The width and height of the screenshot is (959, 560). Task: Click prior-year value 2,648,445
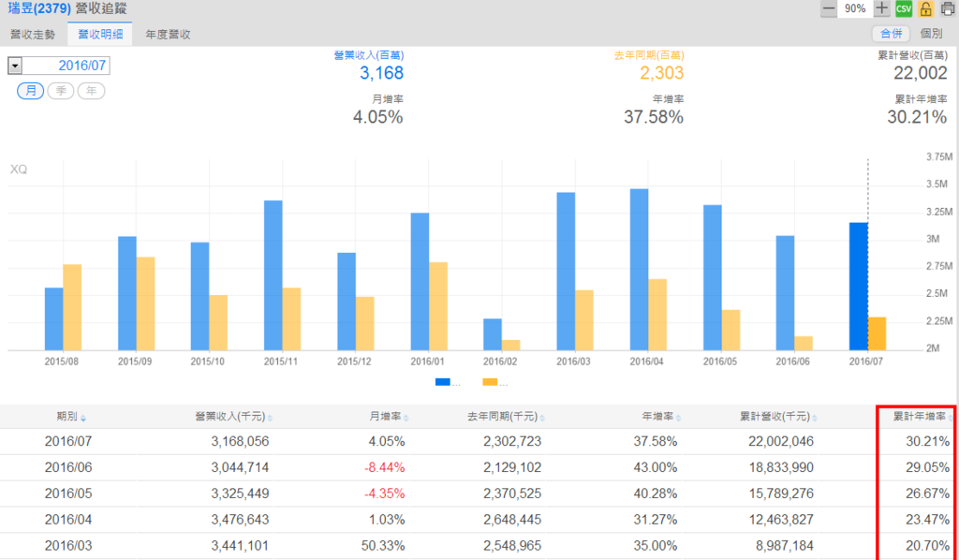pos(512,520)
